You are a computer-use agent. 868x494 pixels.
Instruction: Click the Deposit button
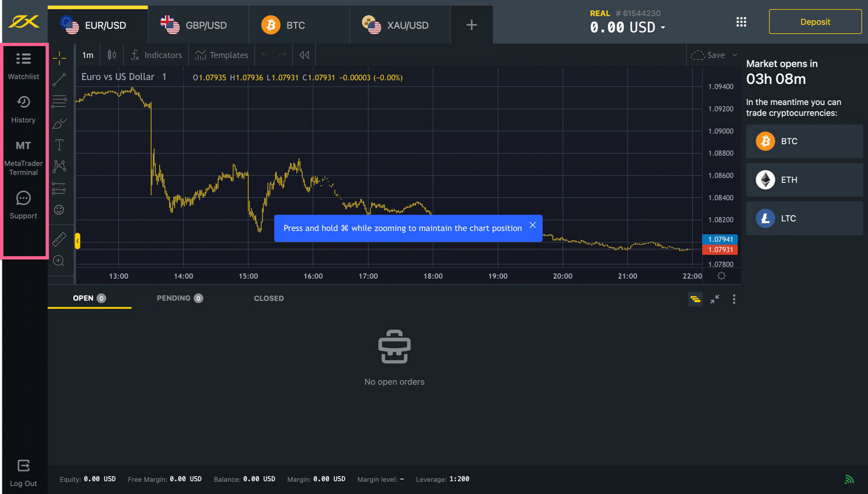[x=815, y=21]
